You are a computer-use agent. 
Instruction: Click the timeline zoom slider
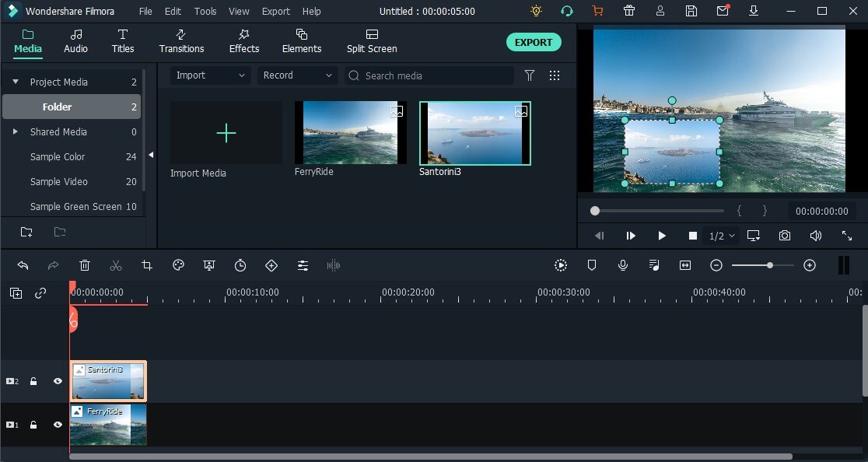point(762,265)
